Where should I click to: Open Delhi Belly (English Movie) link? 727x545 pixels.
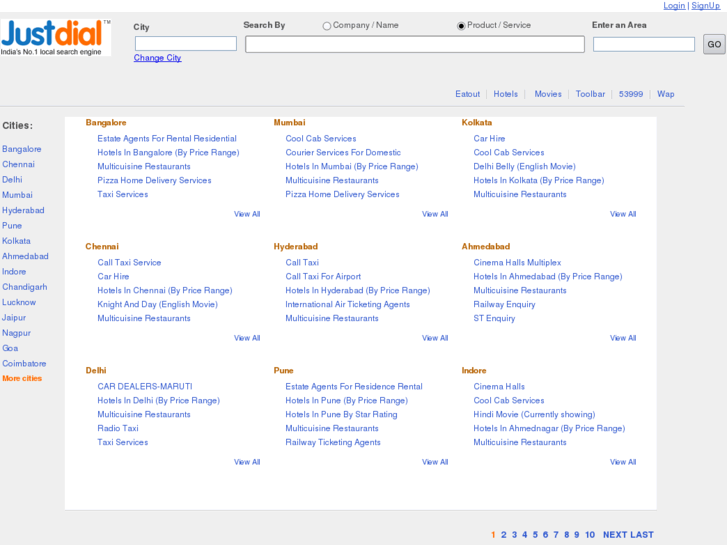524,167
